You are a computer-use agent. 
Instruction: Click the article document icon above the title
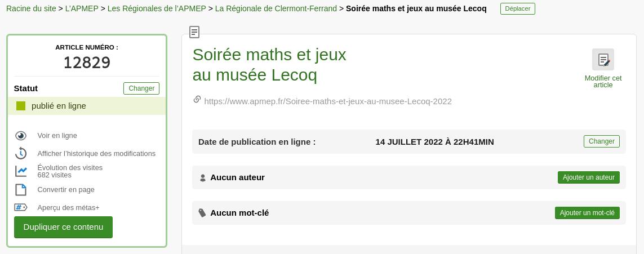click(194, 32)
